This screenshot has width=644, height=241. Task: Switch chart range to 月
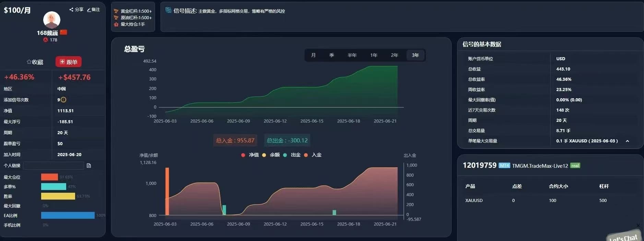[x=313, y=55]
